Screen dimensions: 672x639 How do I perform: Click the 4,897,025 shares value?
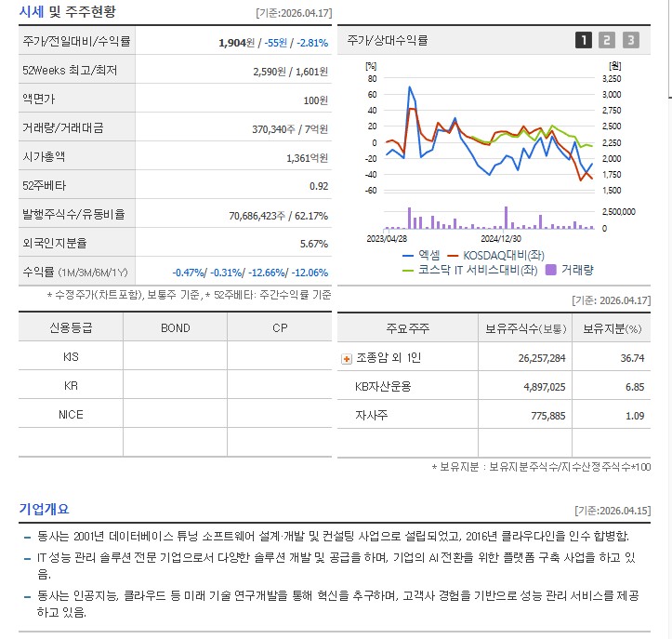[545, 387]
